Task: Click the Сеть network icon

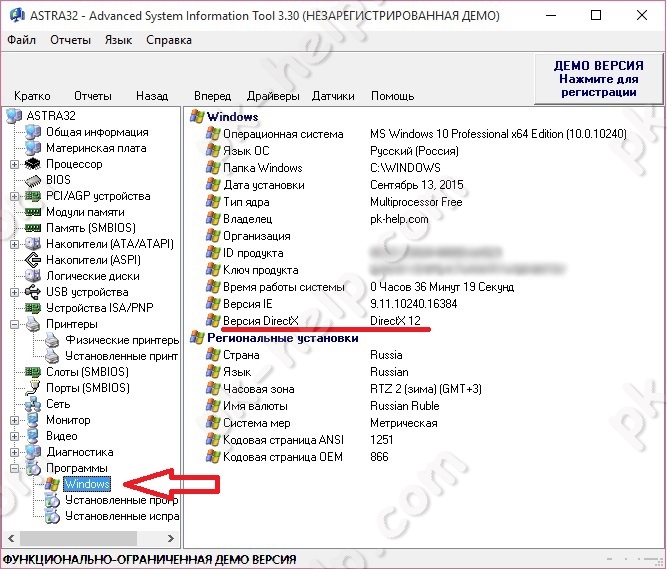Action: coord(33,404)
